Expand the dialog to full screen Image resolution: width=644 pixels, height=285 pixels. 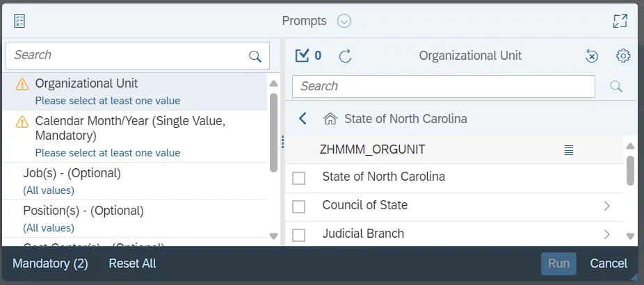pyautogui.click(x=620, y=21)
